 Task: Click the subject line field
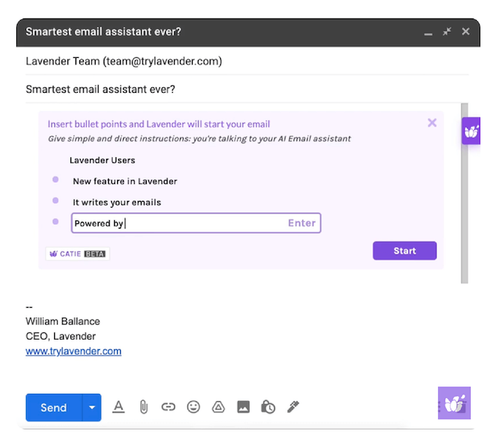pos(247,89)
